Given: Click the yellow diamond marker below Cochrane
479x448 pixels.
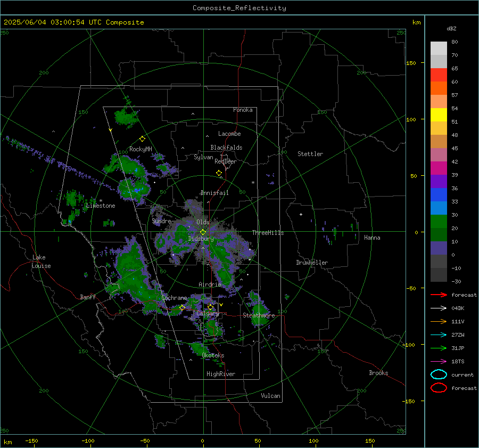Looking at the screenshot, I should tap(182, 307).
